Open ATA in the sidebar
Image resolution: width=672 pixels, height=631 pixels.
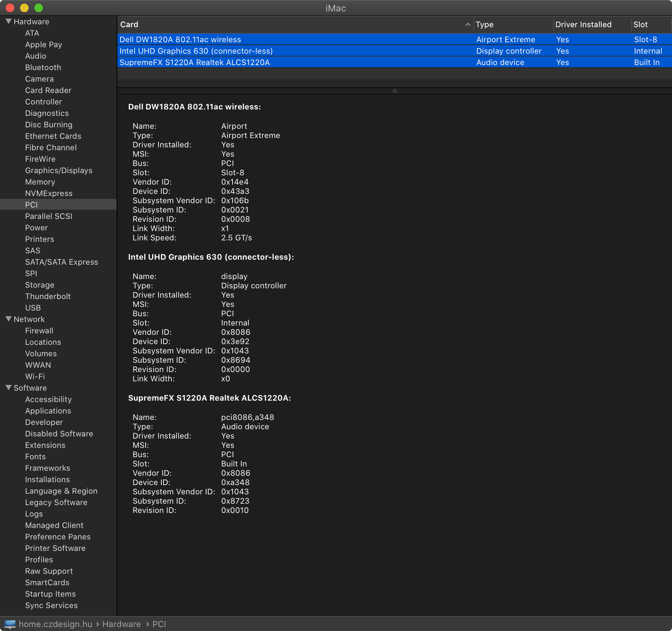pyautogui.click(x=32, y=33)
